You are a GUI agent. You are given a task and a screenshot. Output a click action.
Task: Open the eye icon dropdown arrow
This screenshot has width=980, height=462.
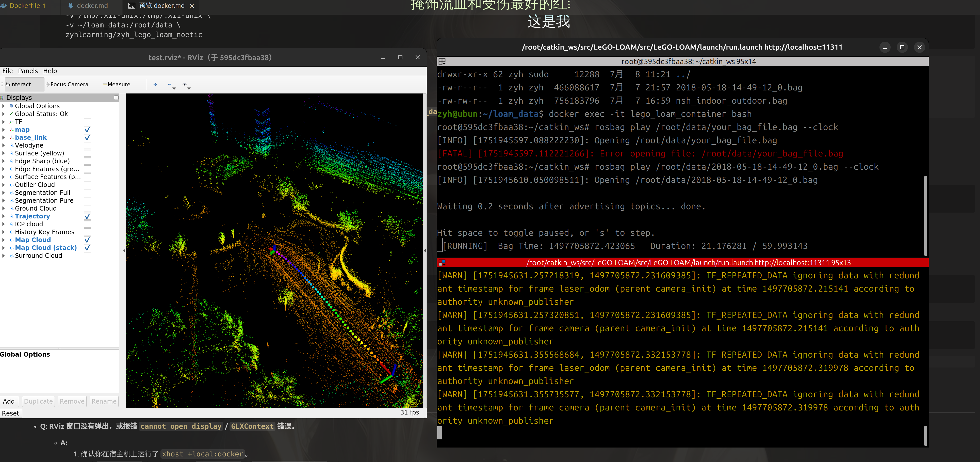189,88
